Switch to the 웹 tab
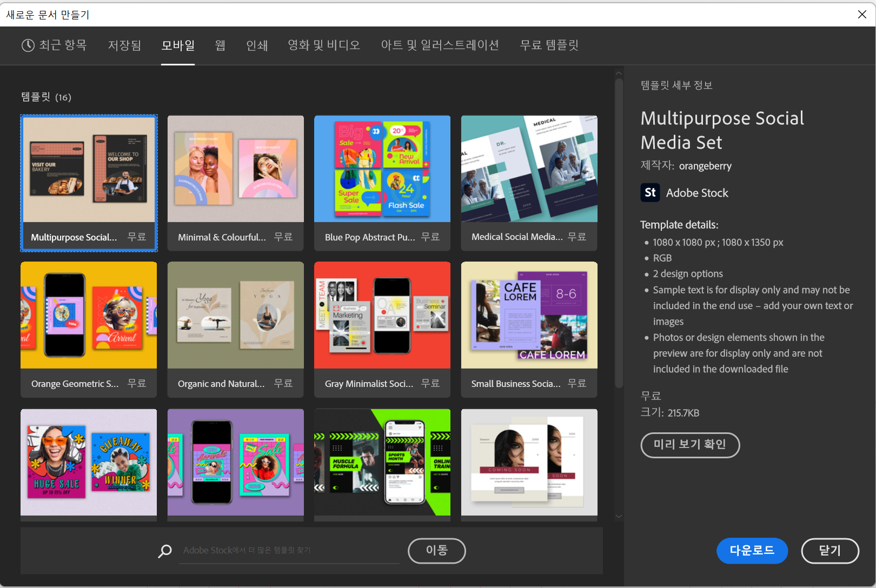This screenshot has height=588, width=876. coord(220,45)
